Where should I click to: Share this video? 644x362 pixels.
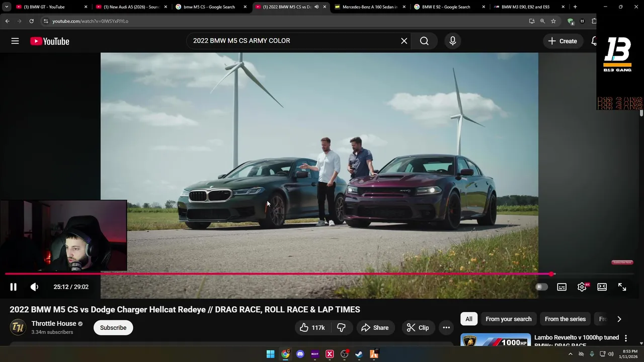click(x=375, y=328)
